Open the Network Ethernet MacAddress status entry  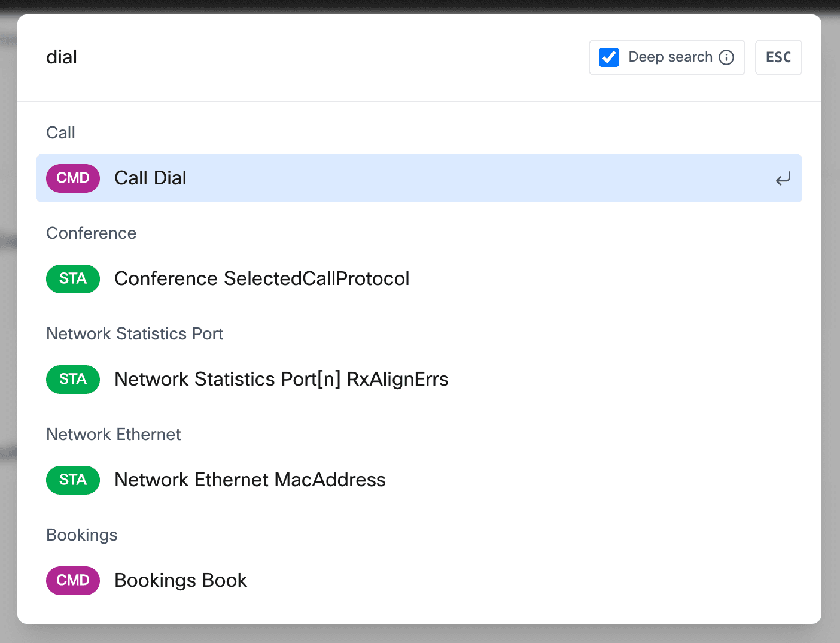(x=250, y=480)
